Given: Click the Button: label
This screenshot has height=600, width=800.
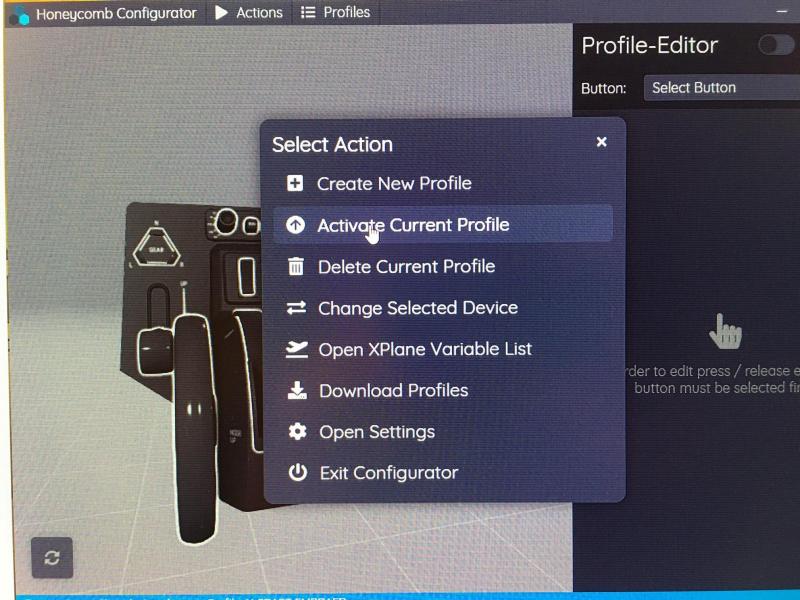Looking at the screenshot, I should click(604, 88).
